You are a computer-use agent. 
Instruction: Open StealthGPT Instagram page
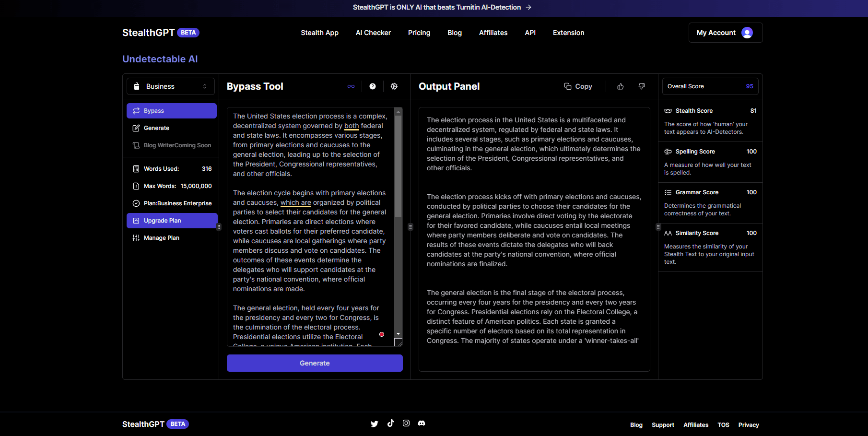[x=406, y=423]
